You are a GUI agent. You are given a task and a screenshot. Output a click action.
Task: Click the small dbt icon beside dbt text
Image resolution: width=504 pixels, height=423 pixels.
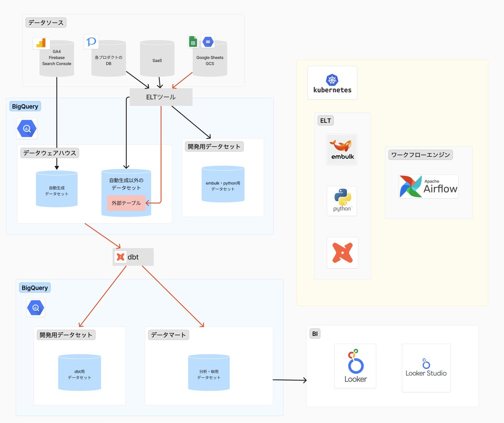click(x=121, y=257)
